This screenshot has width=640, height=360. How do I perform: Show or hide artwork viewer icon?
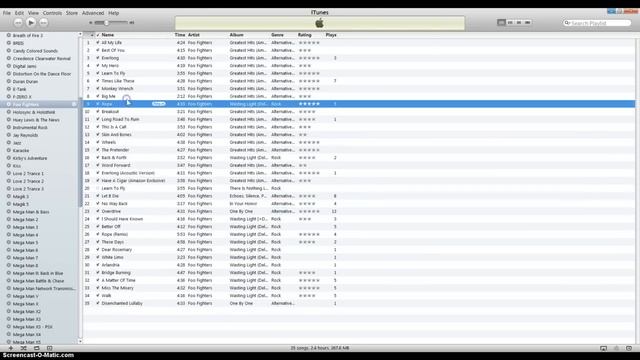[x=49, y=348]
